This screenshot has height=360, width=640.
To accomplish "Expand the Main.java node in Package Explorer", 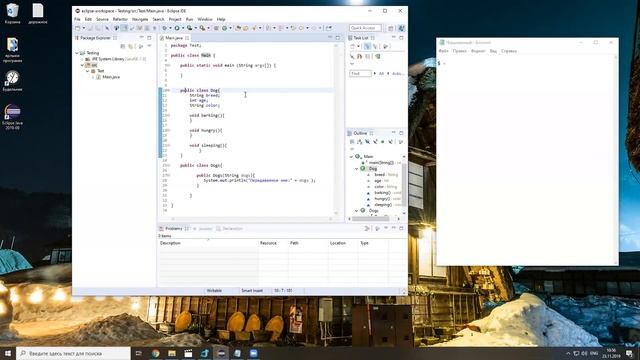I will [x=93, y=77].
